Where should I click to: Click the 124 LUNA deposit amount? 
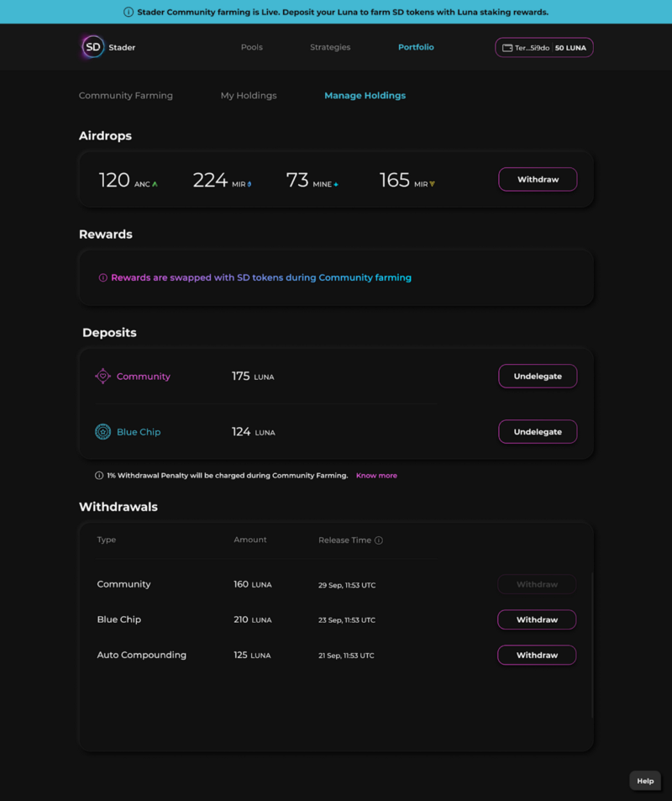tap(254, 432)
